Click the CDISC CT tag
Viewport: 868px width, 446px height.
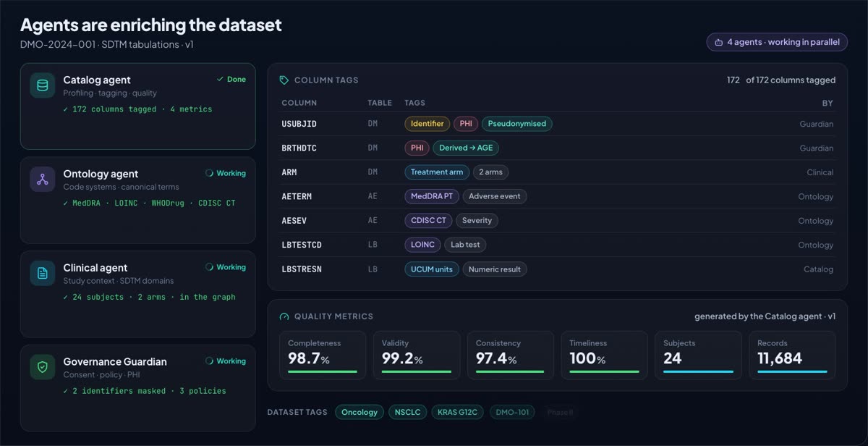[x=428, y=220]
